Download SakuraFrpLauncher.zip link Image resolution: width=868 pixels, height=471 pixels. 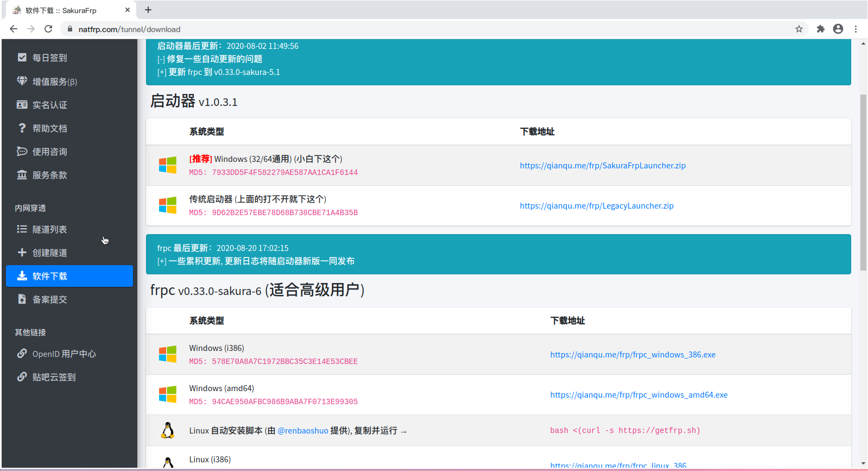[603, 165]
